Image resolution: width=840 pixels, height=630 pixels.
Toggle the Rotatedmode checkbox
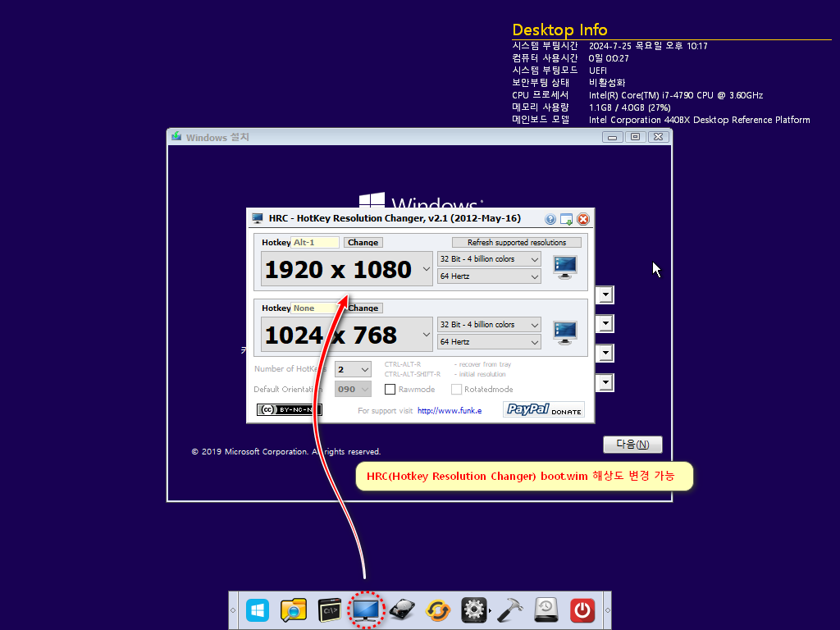tap(456, 390)
